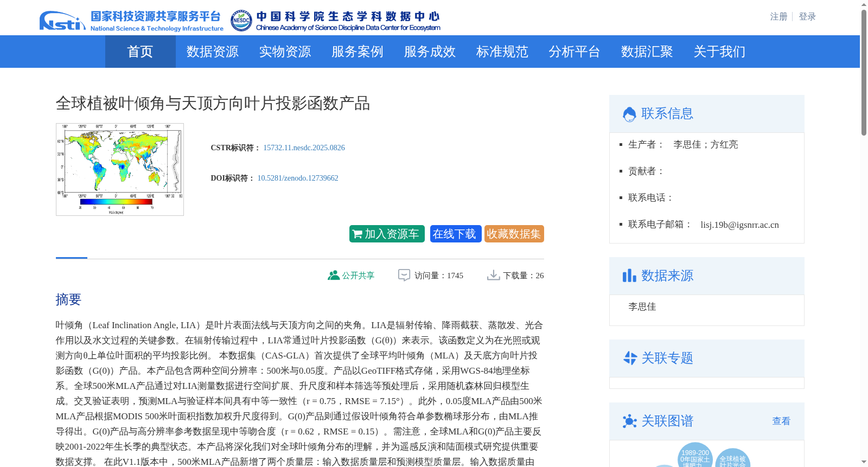Click the page vertical scrollbar thumb
This screenshot has height=467, width=868.
864,72
